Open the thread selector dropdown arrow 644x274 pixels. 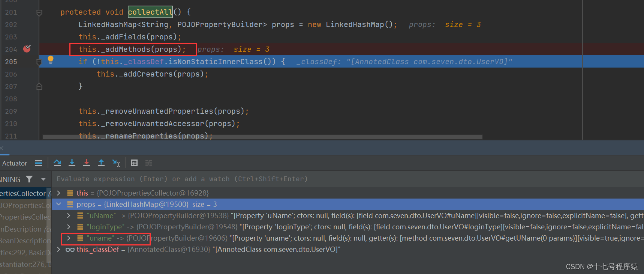tap(43, 179)
